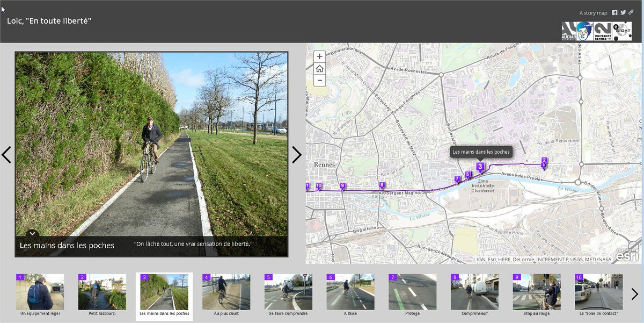
Task: Share the story map on Facebook
Action: click(614, 12)
